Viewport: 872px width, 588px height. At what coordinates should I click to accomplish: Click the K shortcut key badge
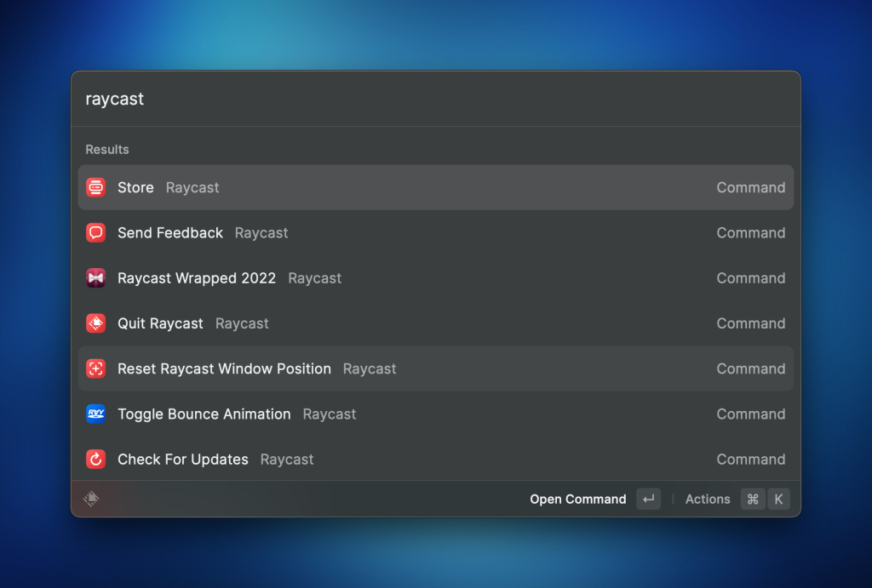tap(778, 500)
